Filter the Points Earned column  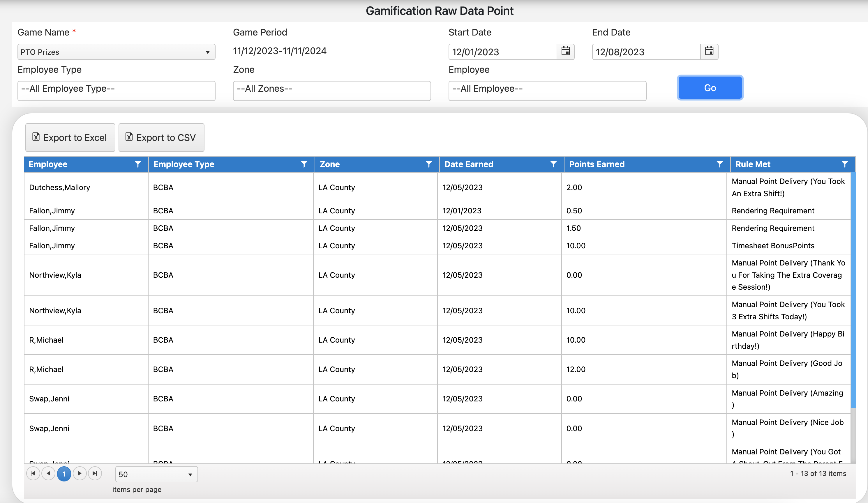pos(719,164)
